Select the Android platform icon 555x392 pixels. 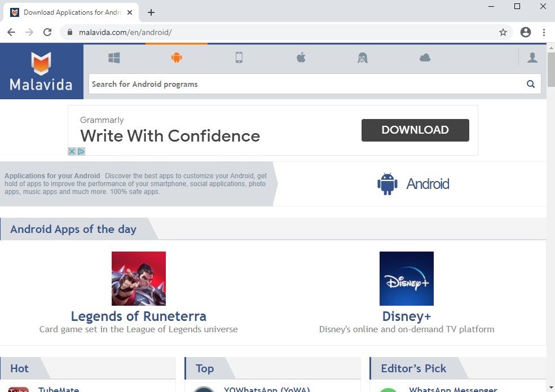tap(177, 58)
